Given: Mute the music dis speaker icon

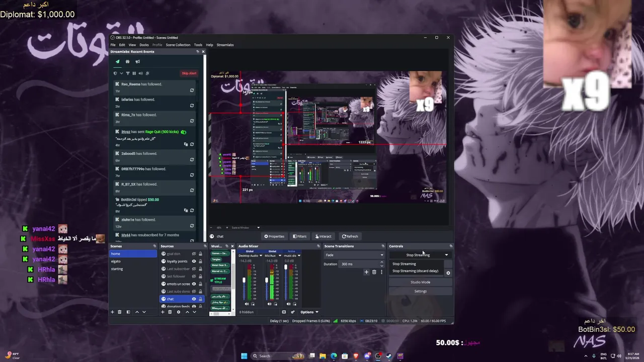Looking at the screenshot, I should tap(288, 304).
